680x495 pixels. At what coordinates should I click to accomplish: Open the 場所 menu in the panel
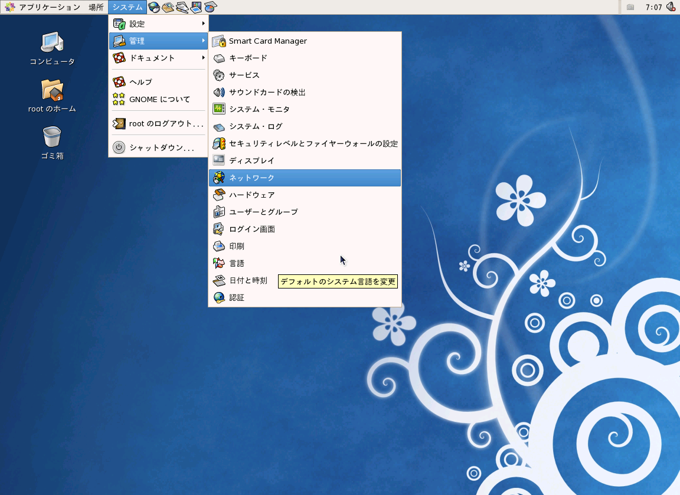tap(96, 7)
